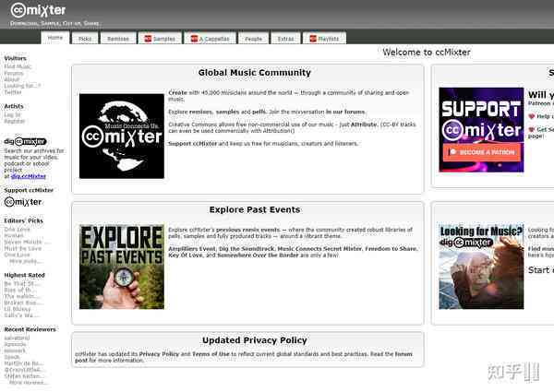Click the red icon on the Playlists tab
The image size is (554, 392).
click(x=313, y=39)
